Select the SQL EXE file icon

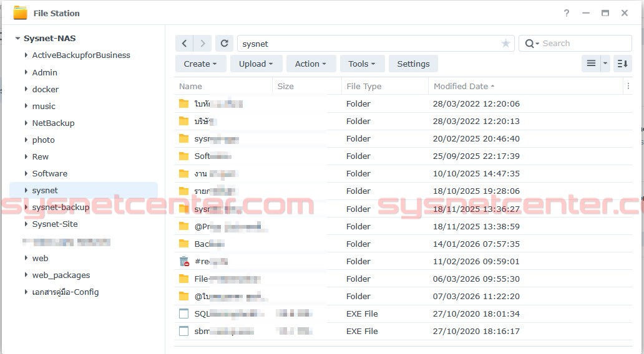point(184,313)
